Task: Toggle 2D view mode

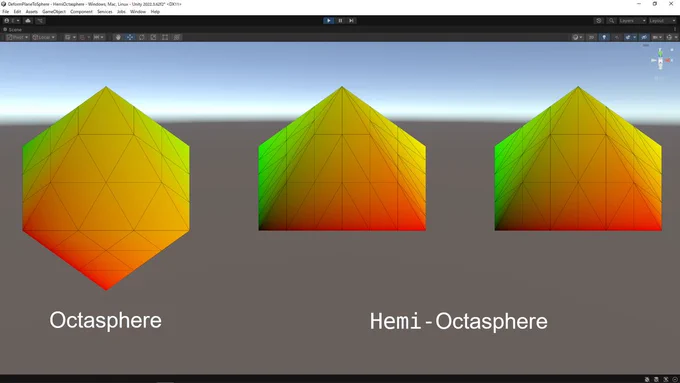Action: 592,37
